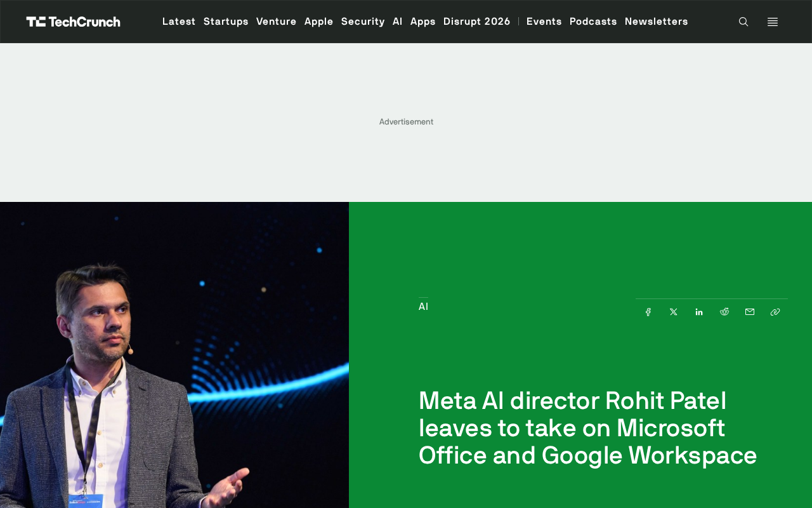This screenshot has width=812, height=508.
Task: Go to Latest section
Action: click(x=179, y=22)
